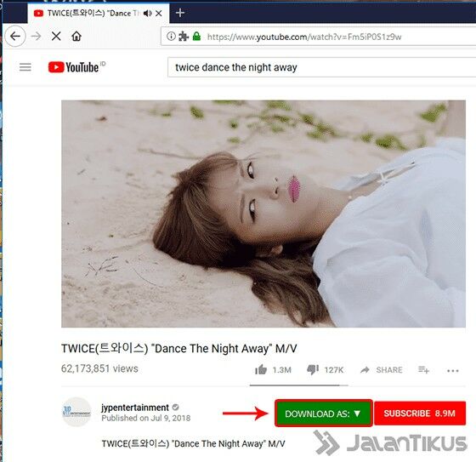Expand the DOWNLOAD AS dropdown

point(324,414)
